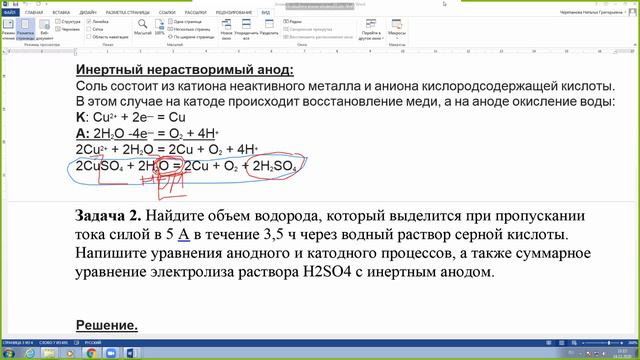Open the Макросы dropdown
640x360 pixels.
396,29
